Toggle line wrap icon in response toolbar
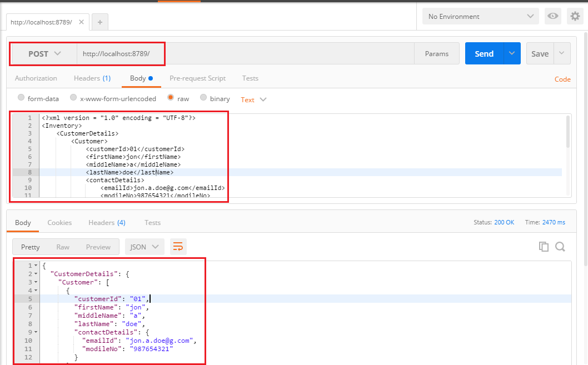588x365 pixels. pos(178,247)
